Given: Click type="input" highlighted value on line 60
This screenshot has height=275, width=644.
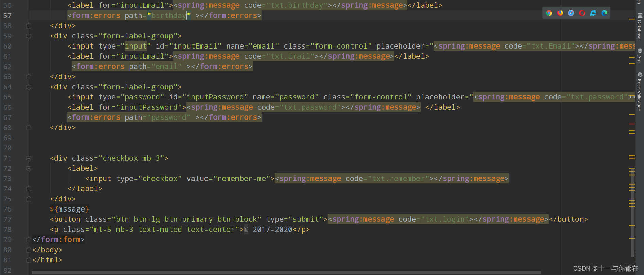Looking at the screenshot, I should [x=136, y=46].
